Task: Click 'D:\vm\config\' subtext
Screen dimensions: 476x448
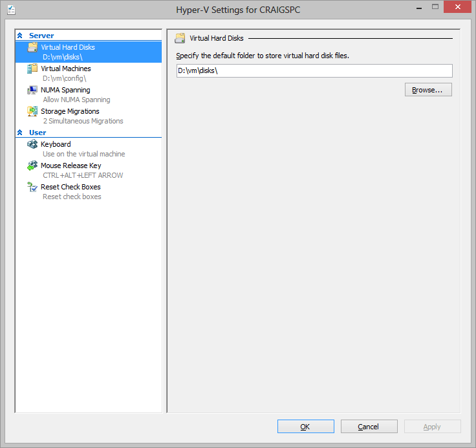Action: tap(65, 78)
